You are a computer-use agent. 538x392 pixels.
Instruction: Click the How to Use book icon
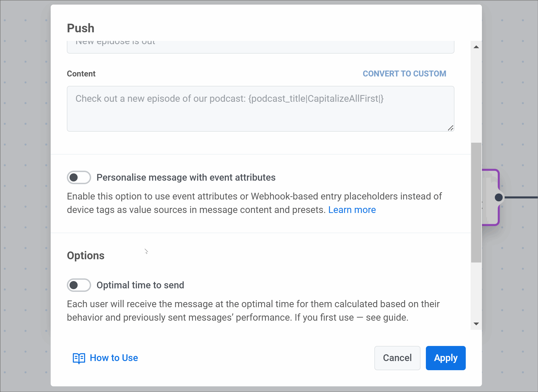tap(79, 358)
